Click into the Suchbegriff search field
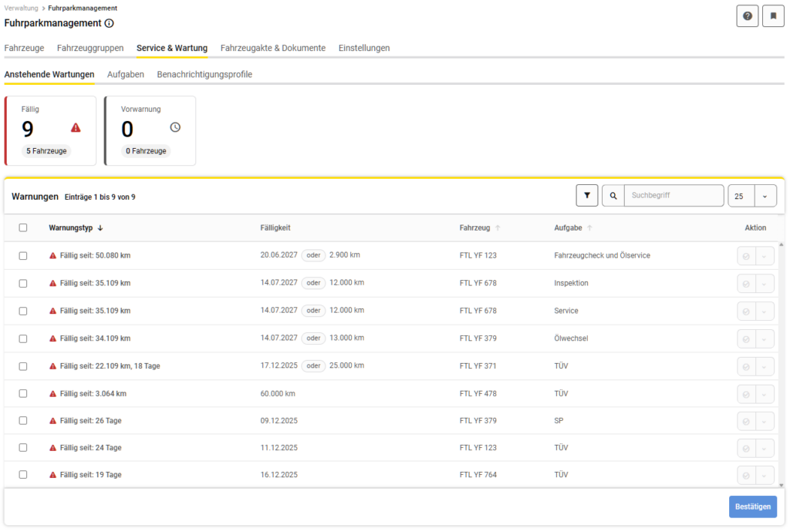This screenshot has width=790, height=532. click(674, 196)
